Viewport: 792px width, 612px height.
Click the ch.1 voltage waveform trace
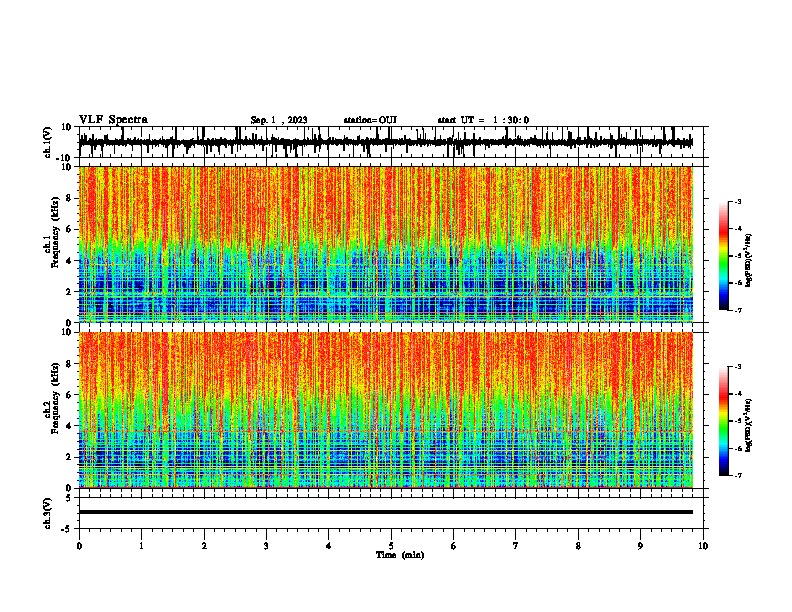coord(386,143)
